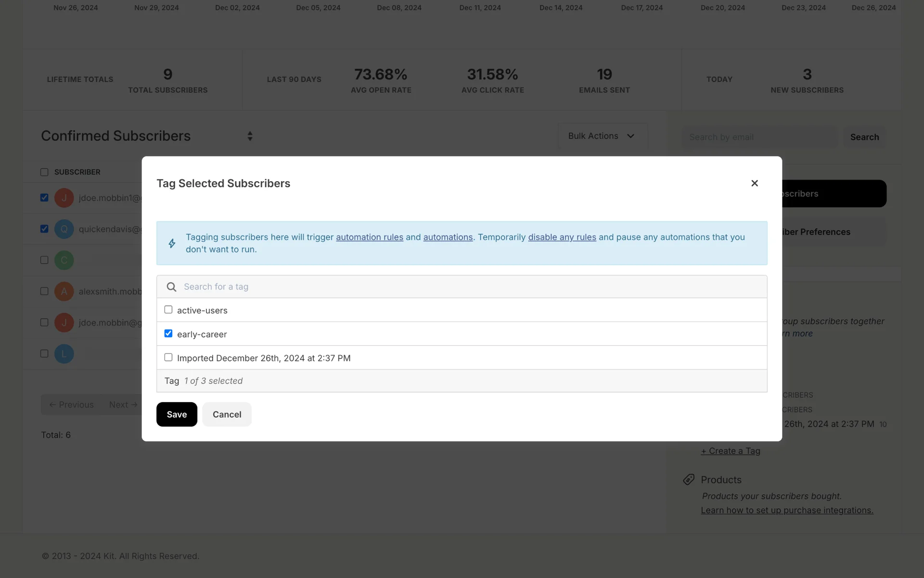Uncheck the early-career tag checkbox
924x578 pixels.
[x=168, y=333]
